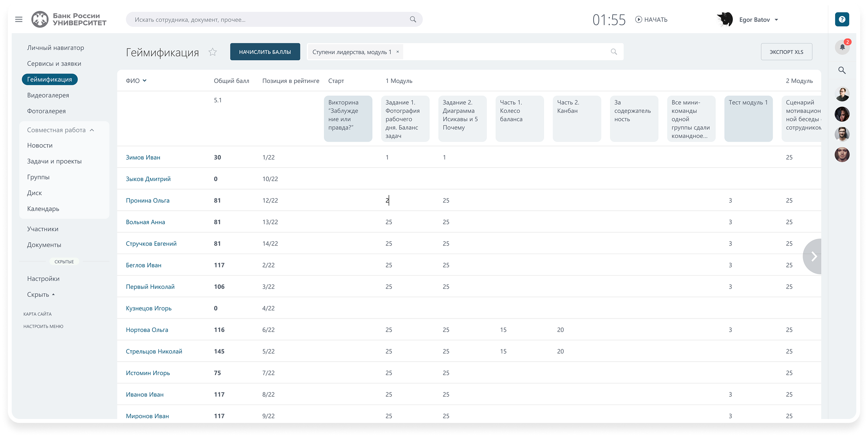
Task: Open Сервисы и заявки menu item
Action: (x=54, y=64)
